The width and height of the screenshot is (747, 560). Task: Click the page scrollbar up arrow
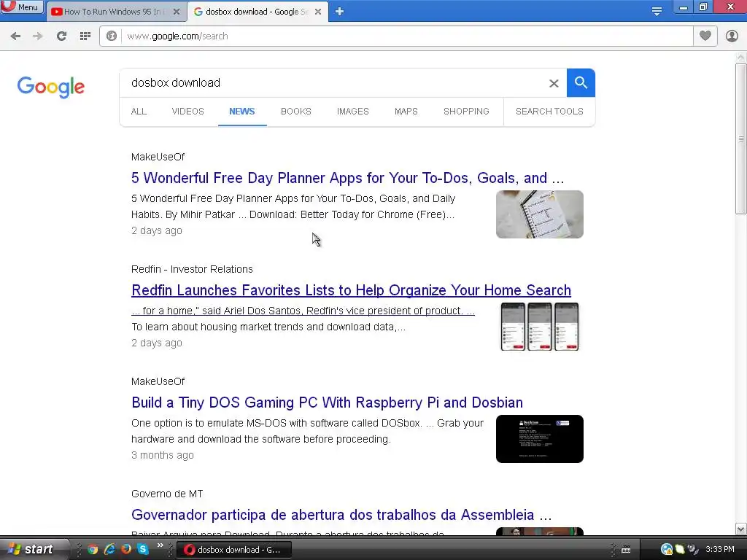coord(740,57)
